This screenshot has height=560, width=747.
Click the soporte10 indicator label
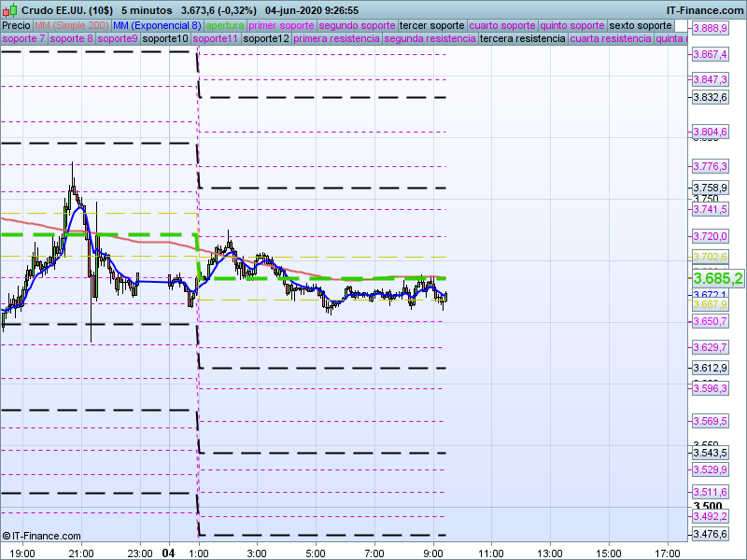tap(166, 39)
